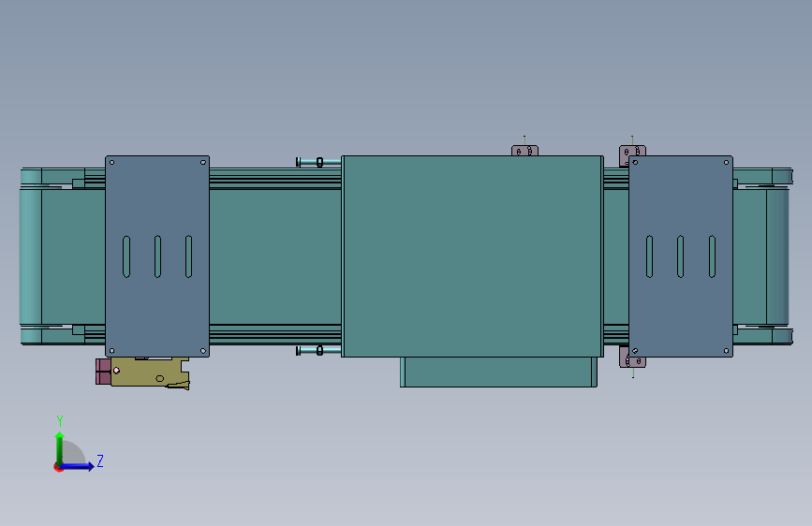Click the bottom-left screw hole of left plate
The width and height of the screenshot is (812, 526).
click(x=111, y=350)
